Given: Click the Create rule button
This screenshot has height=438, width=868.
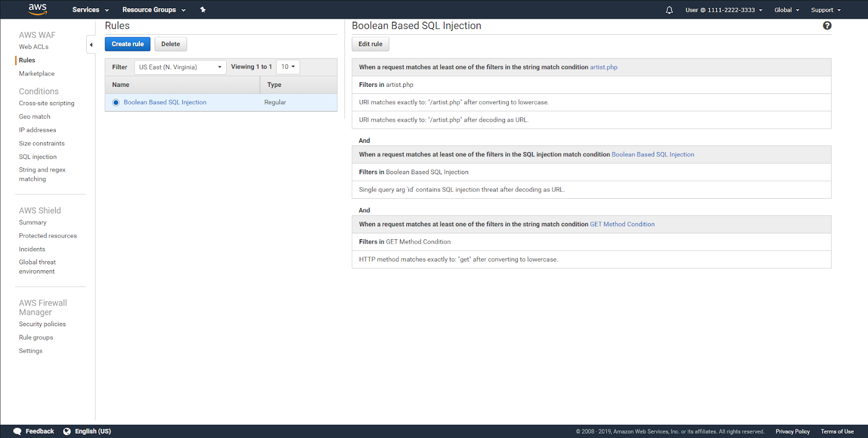Looking at the screenshot, I should (x=127, y=44).
